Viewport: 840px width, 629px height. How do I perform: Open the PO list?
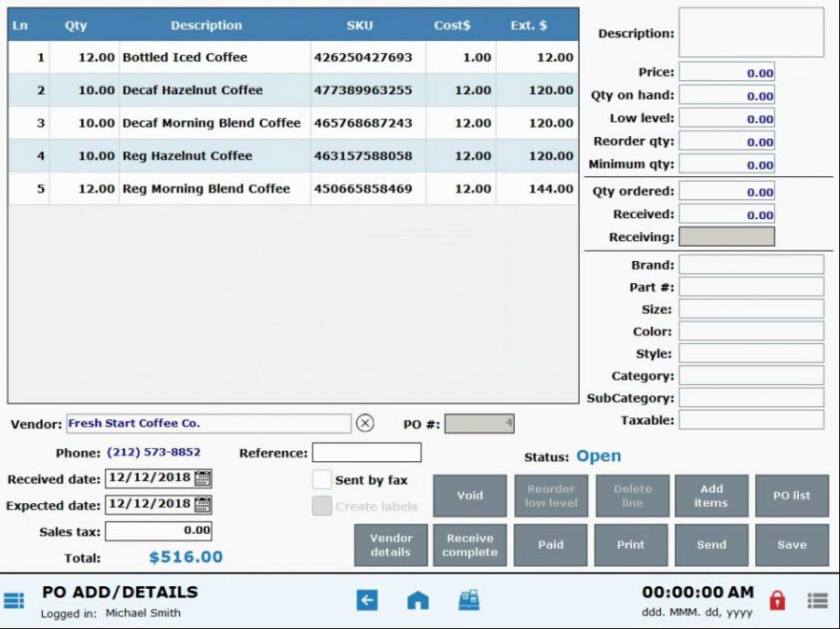(791, 495)
